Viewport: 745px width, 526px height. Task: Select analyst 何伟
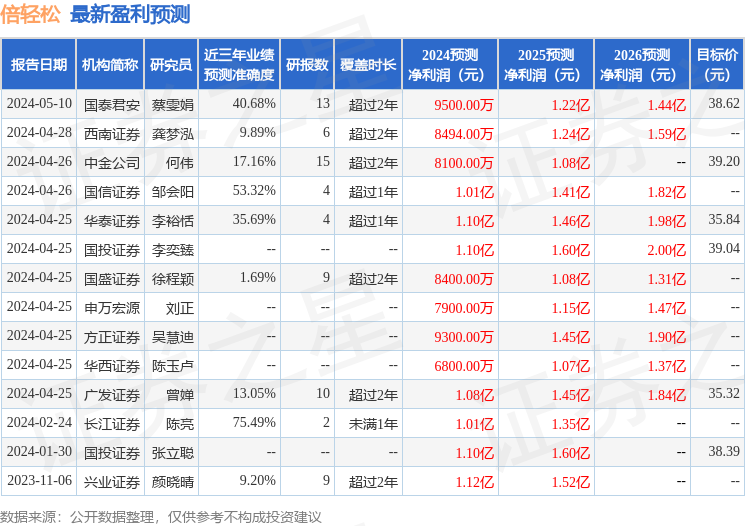[180, 163]
